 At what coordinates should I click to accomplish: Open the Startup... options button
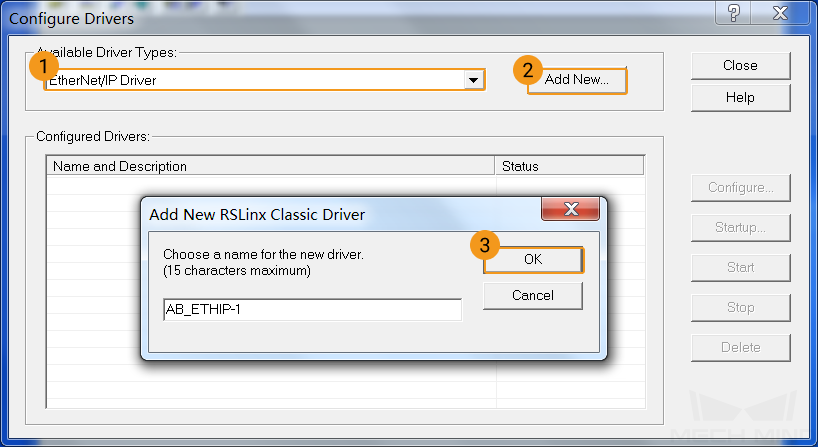point(740,227)
